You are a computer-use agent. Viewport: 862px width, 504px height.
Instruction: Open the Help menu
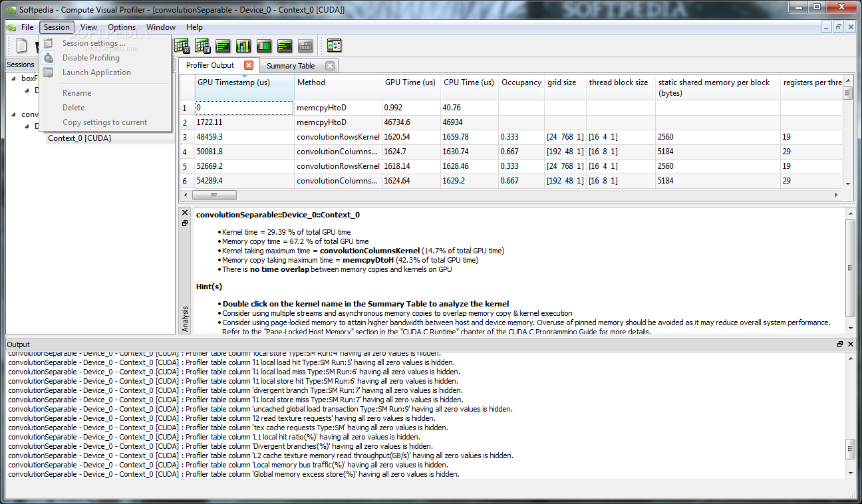coord(194,27)
